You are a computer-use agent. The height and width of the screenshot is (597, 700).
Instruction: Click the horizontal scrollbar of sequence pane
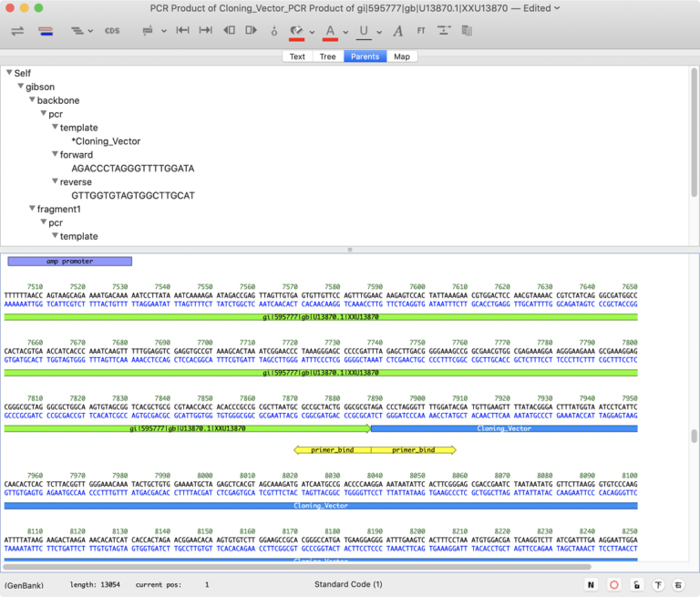tap(297, 567)
